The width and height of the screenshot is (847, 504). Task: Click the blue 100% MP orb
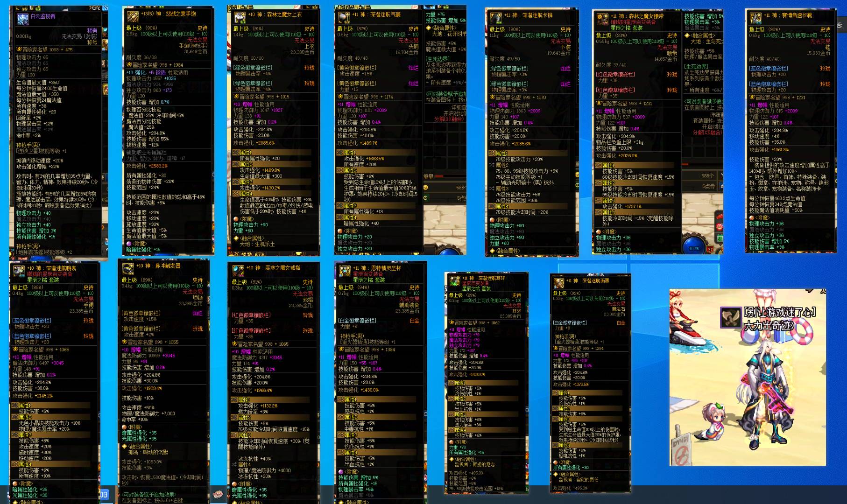(x=694, y=247)
